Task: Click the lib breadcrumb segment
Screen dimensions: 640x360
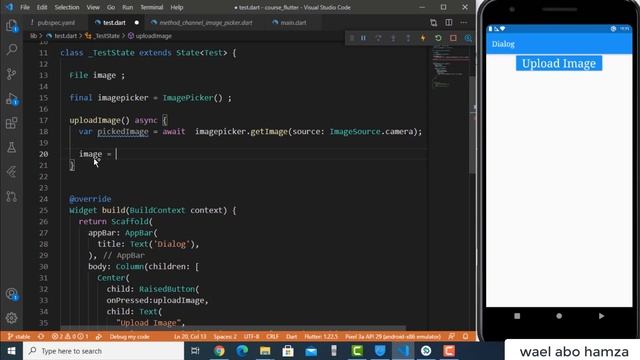Action: tap(33, 36)
